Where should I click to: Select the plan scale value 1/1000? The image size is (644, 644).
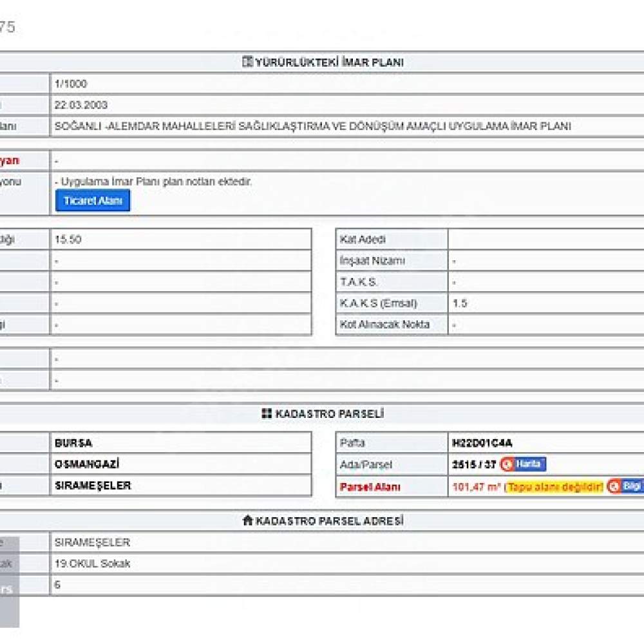click(x=71, y=84)
